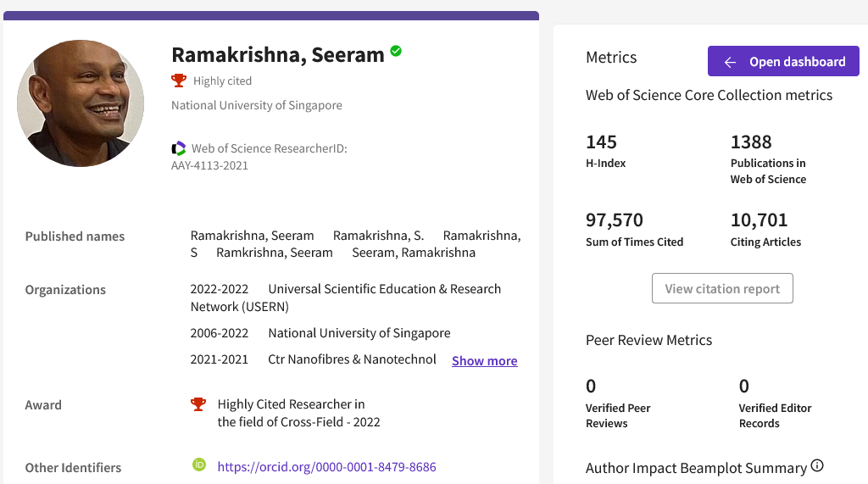Click the back arrow in Open dashboard
Image resolution: width=868 pixels, height=484 pixels.
click(x=730, y=62)
